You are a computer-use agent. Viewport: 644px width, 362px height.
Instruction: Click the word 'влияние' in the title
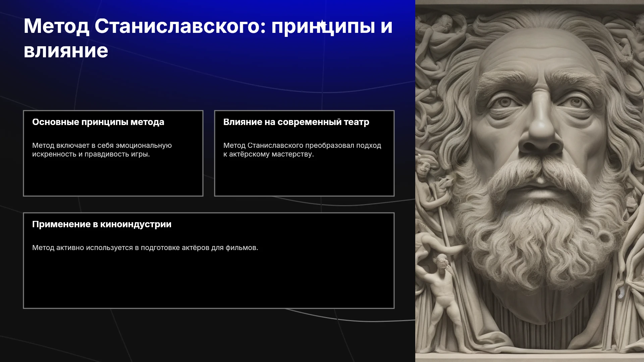pyautogui.click(x=66, y=51)
